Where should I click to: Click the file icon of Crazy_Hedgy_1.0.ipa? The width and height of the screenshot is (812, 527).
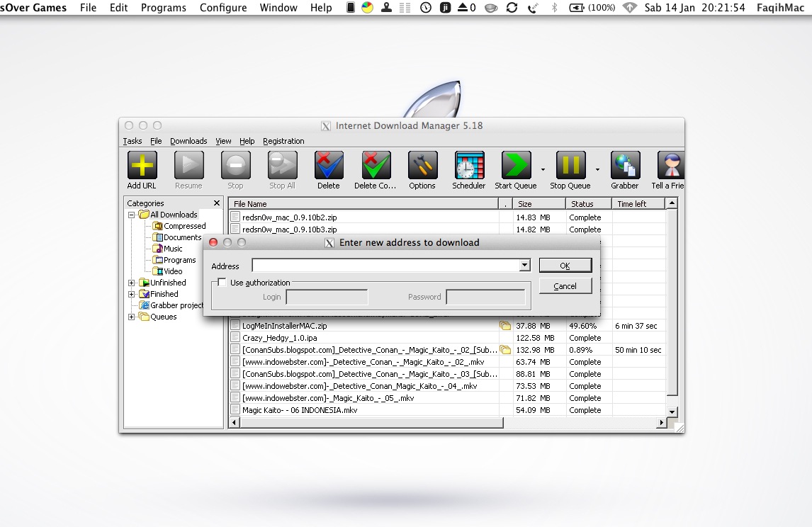[x=235, y=338]
